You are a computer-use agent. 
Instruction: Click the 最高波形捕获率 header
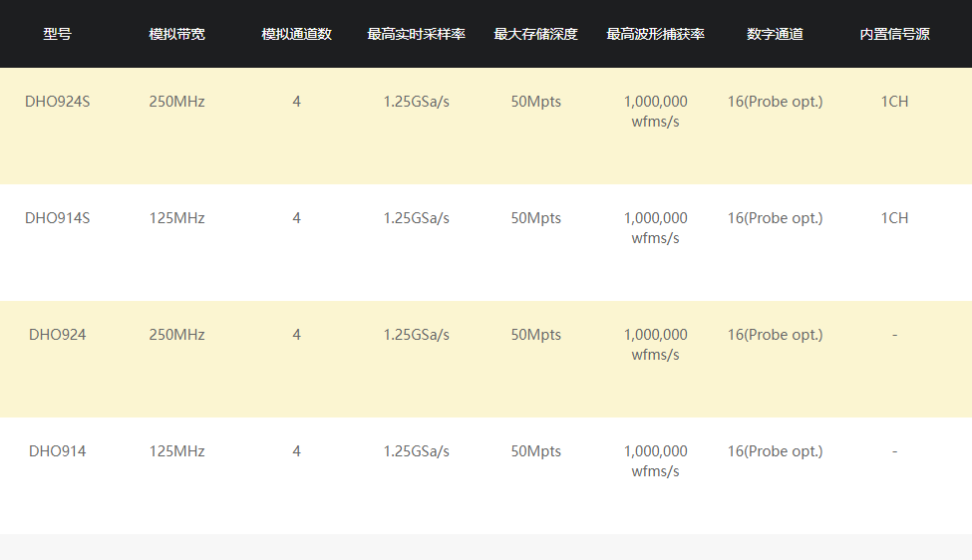coord(655,34)
